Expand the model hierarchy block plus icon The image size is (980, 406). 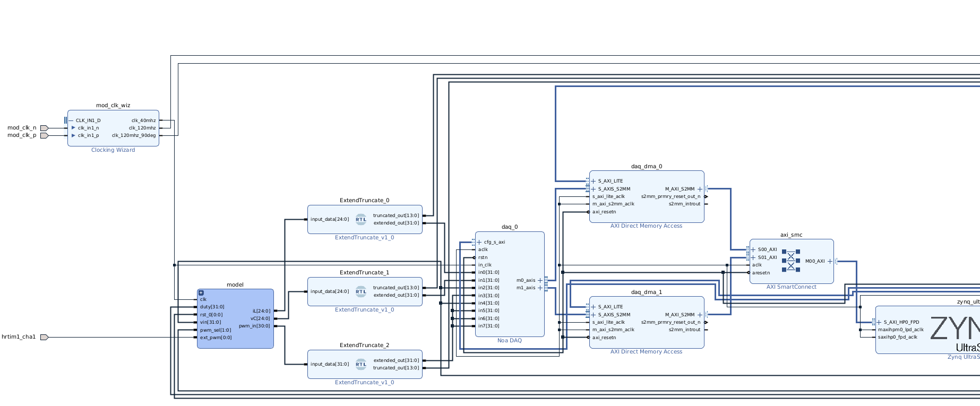[x=201, y=293]
